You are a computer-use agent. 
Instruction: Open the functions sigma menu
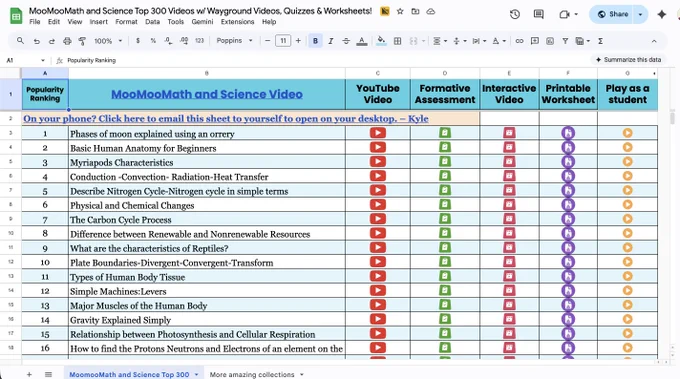tap(601, 41)
